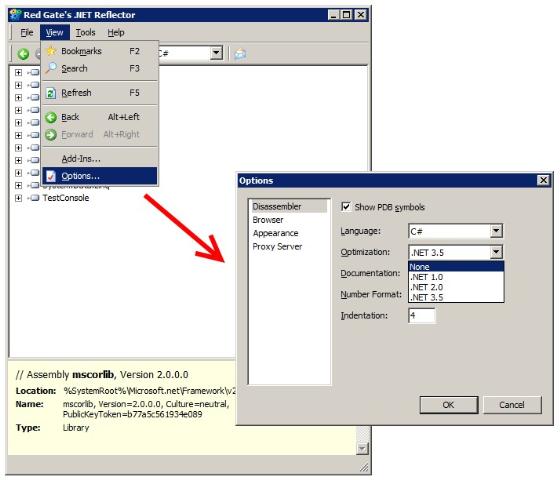
Task: Expand the TestConsole tree node
Action: (x=19, y=198)
